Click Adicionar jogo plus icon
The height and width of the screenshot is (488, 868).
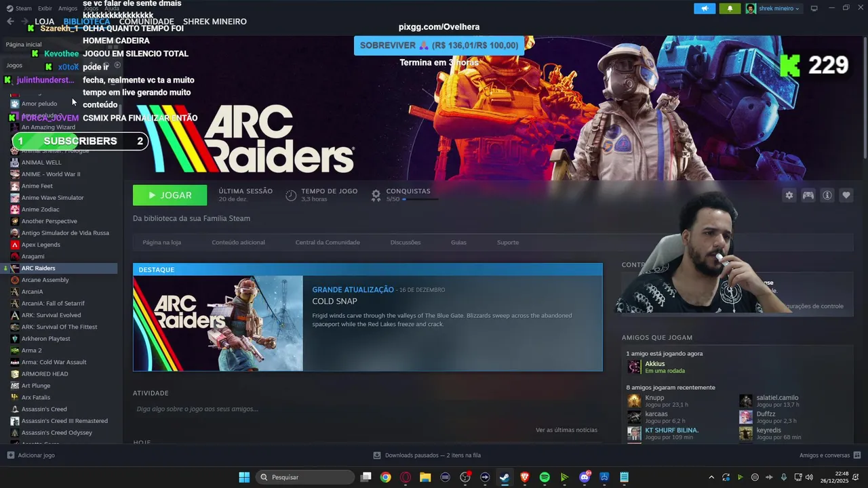(10, 455)
